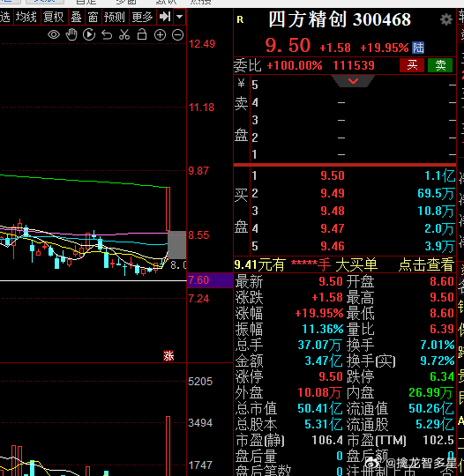Start the chart replay play icon
Screen dimensions: 464x476
[89, 34]
